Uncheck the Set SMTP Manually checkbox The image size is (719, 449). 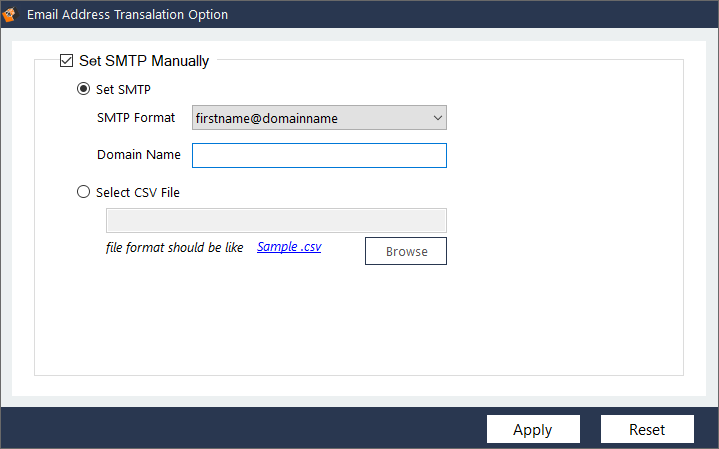(66, 61)
